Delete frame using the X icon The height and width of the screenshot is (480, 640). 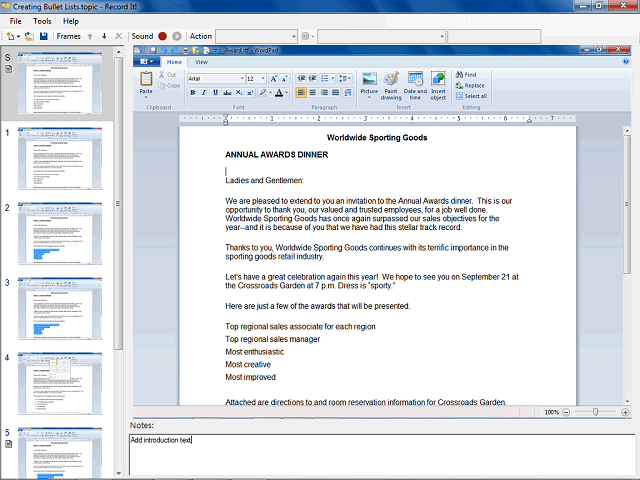[x=119, y=36]
